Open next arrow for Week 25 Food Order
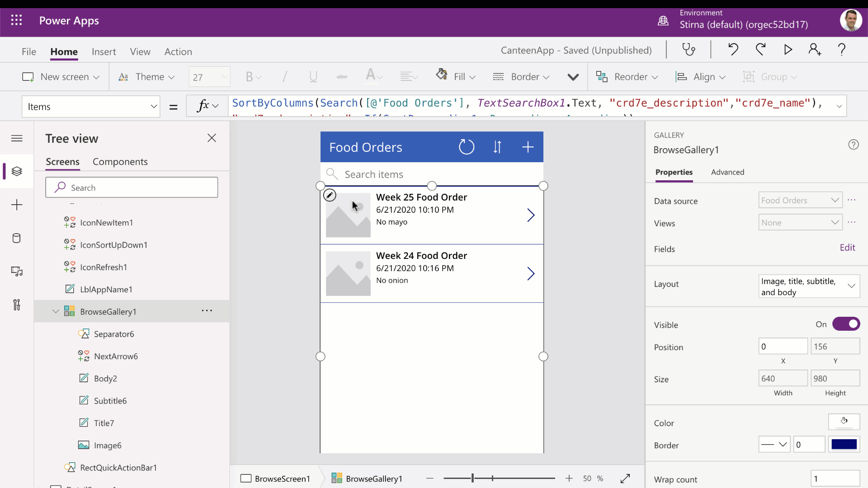This screenshot has height=488, width=868. 531,215
